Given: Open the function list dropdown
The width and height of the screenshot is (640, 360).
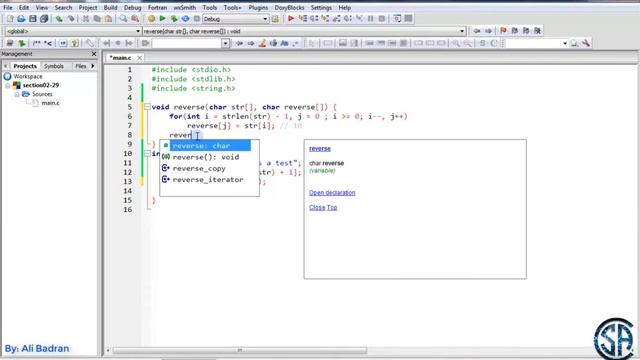Looking at the screenshot, I should [x=462, y=31].
